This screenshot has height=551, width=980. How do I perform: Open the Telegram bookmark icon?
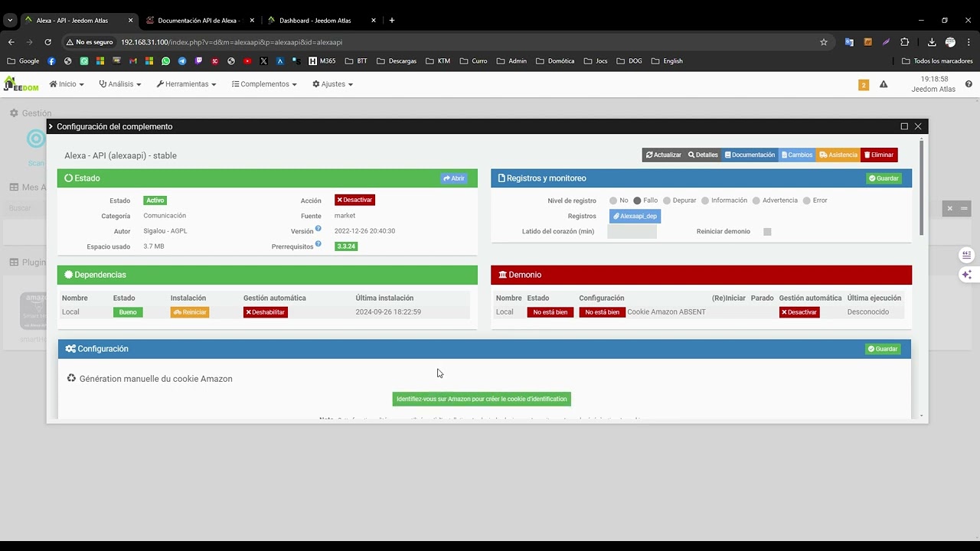(182, 61)
